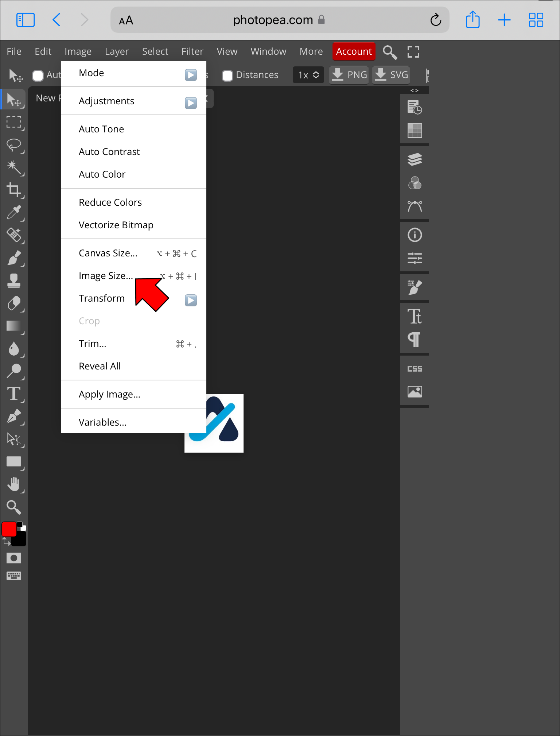
Task: Open the Paragraph panel icon
Action: 415,340
